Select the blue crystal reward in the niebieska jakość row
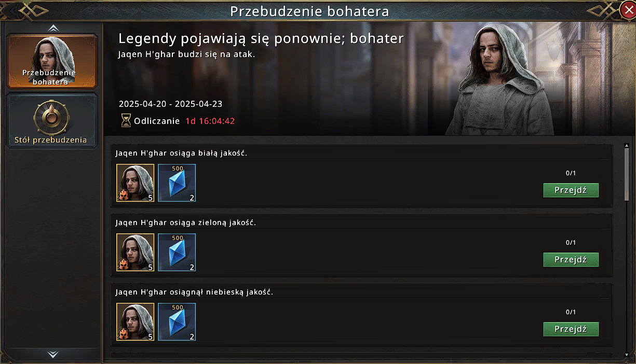636x364 pixels. point(177,321)
